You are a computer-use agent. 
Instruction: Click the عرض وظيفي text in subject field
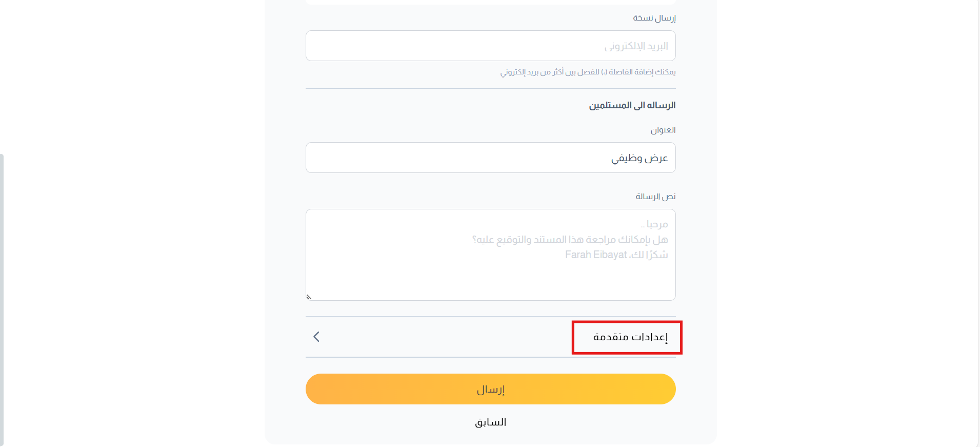point(639,158)
